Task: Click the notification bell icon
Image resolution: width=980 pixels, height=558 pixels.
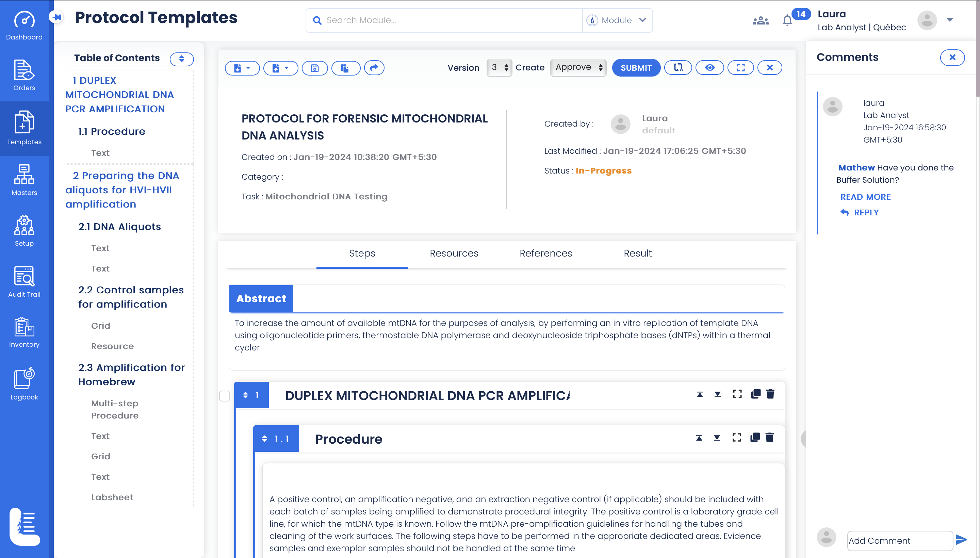Action: click(x=787, y=20)
